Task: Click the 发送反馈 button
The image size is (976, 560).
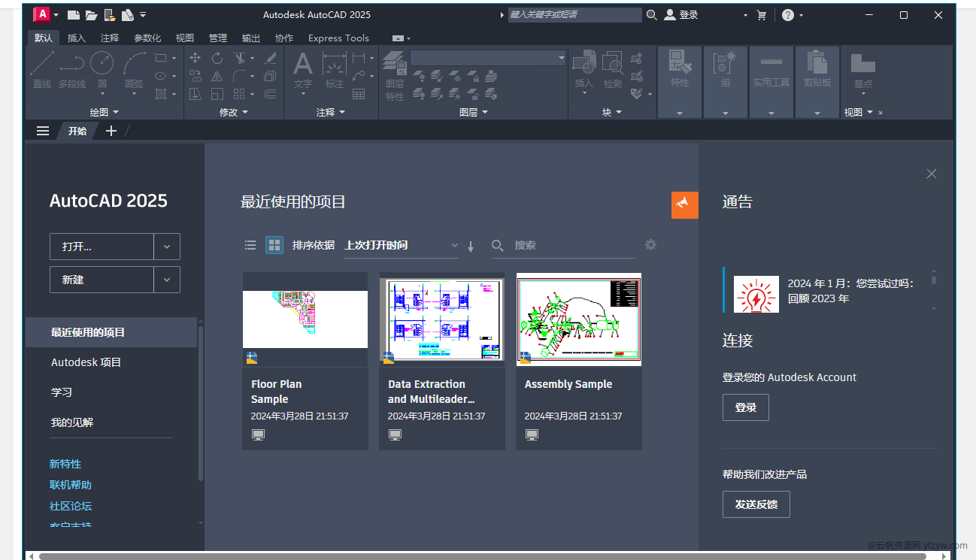Action: 756,504
